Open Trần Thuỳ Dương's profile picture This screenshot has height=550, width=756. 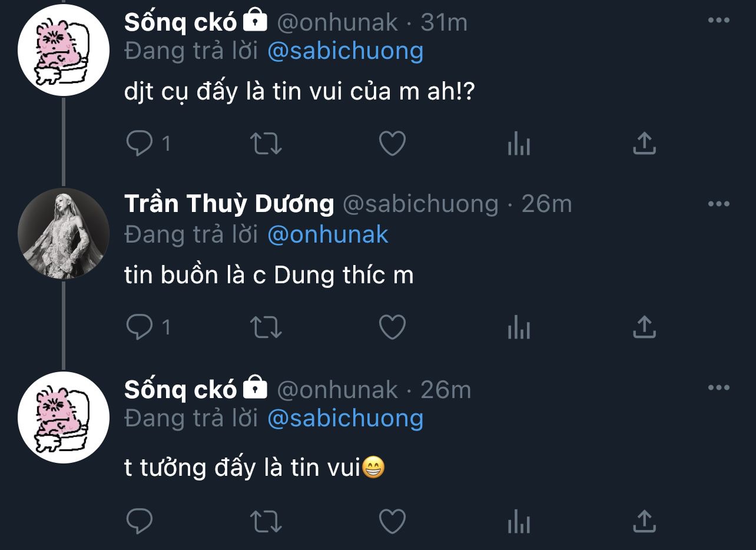pos(64,233)
